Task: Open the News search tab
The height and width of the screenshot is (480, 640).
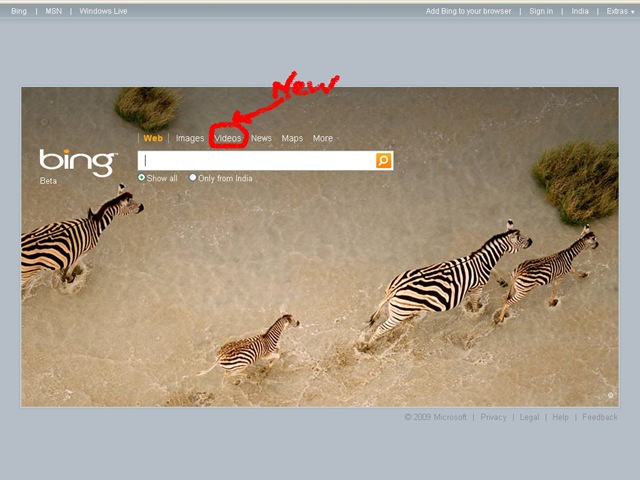Action: pyautogui.click(x=261, y=138)
